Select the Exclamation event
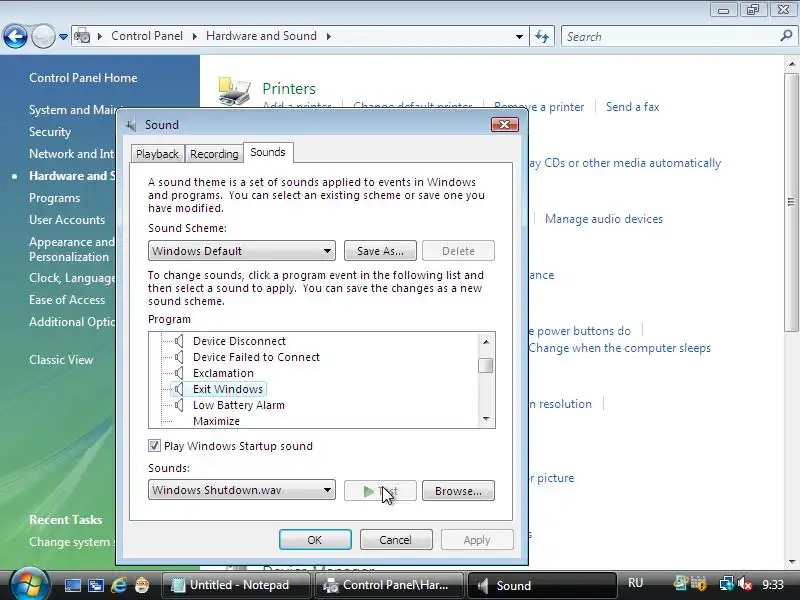 [223, 373]
